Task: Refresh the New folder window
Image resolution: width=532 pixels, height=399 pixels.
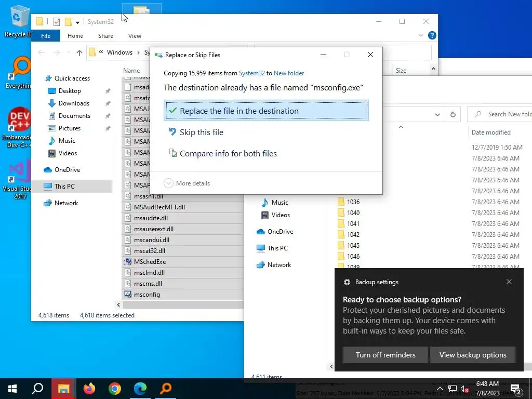Action: pyautogui.click(x=453, y=114)
